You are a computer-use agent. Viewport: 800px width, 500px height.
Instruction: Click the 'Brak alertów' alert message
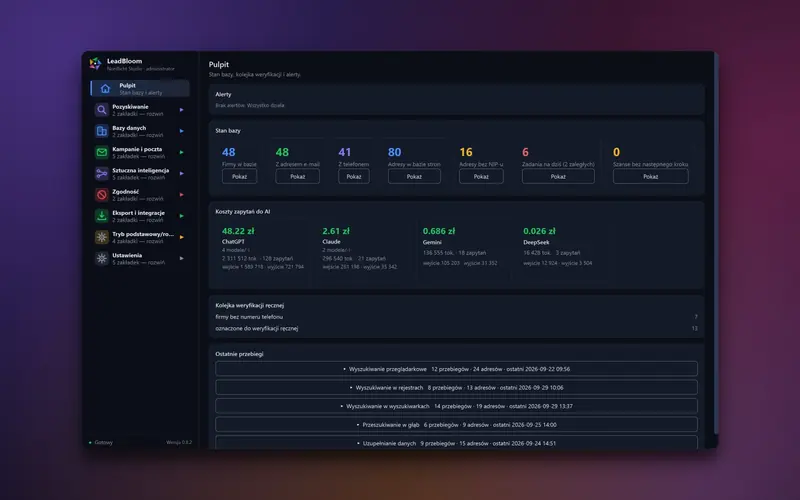tap(250, 105)
